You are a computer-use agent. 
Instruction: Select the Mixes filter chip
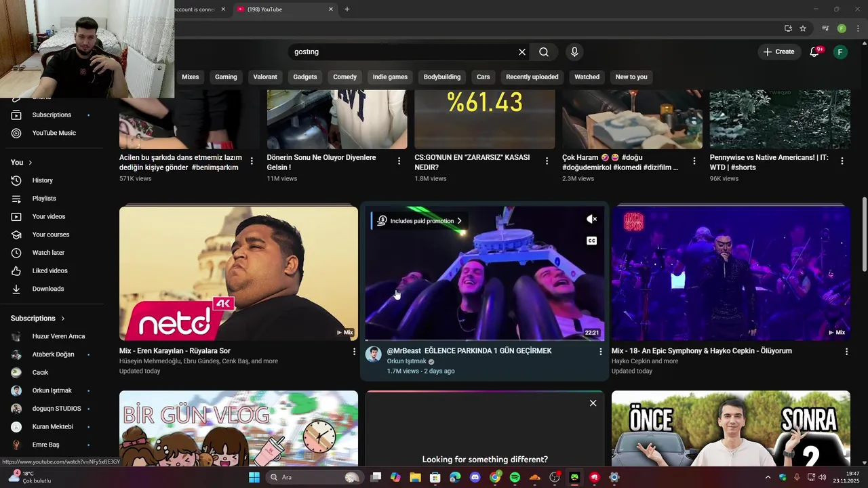(191, 77)
